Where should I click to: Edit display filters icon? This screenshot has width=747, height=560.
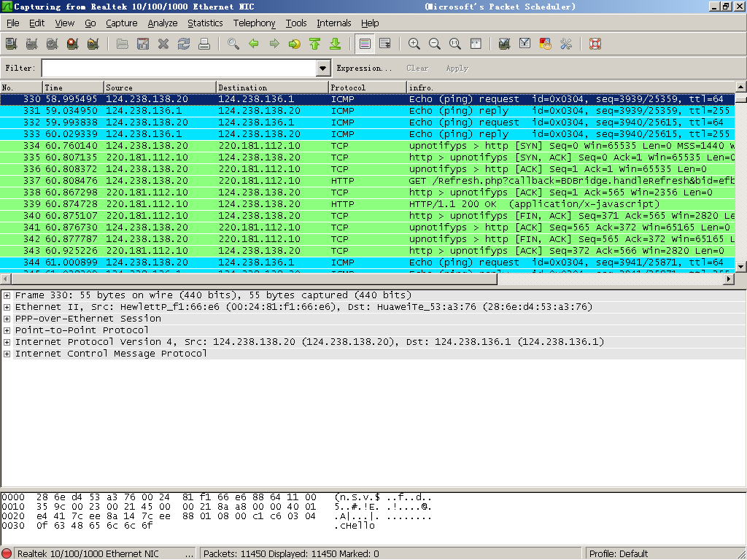tap(525, 44)
